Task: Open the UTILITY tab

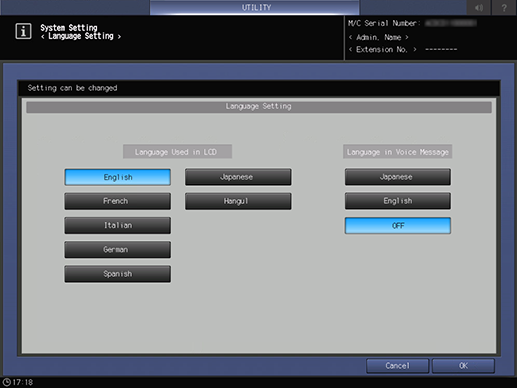Action: 255,7
